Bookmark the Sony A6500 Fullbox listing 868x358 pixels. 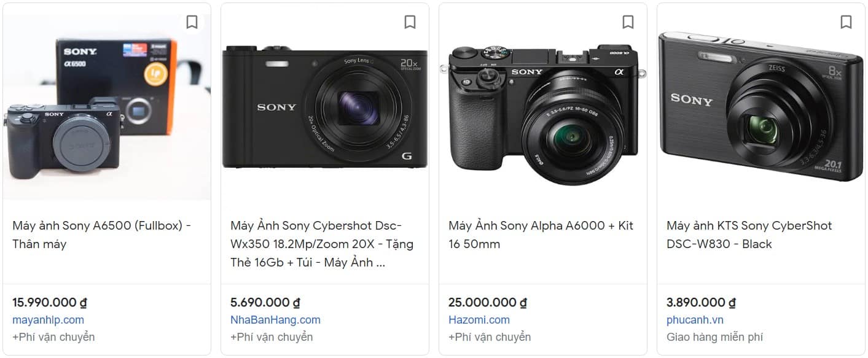[192, 22]
